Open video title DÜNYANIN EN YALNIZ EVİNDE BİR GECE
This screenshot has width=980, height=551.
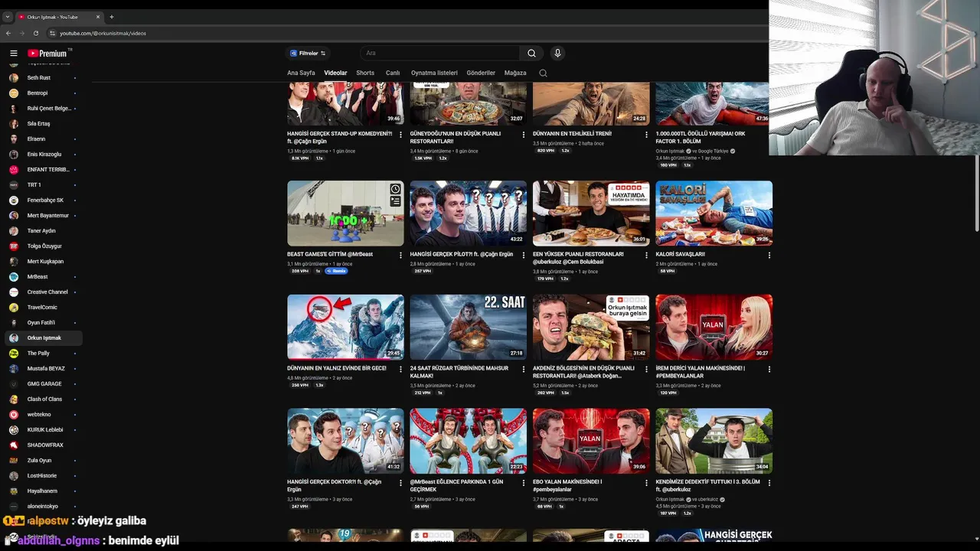337,368
